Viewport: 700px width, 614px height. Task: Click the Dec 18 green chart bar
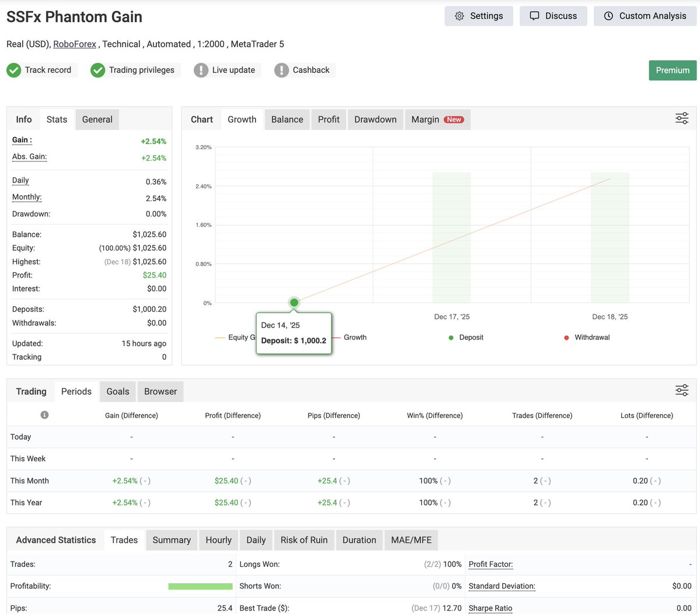tap(610, 237)
